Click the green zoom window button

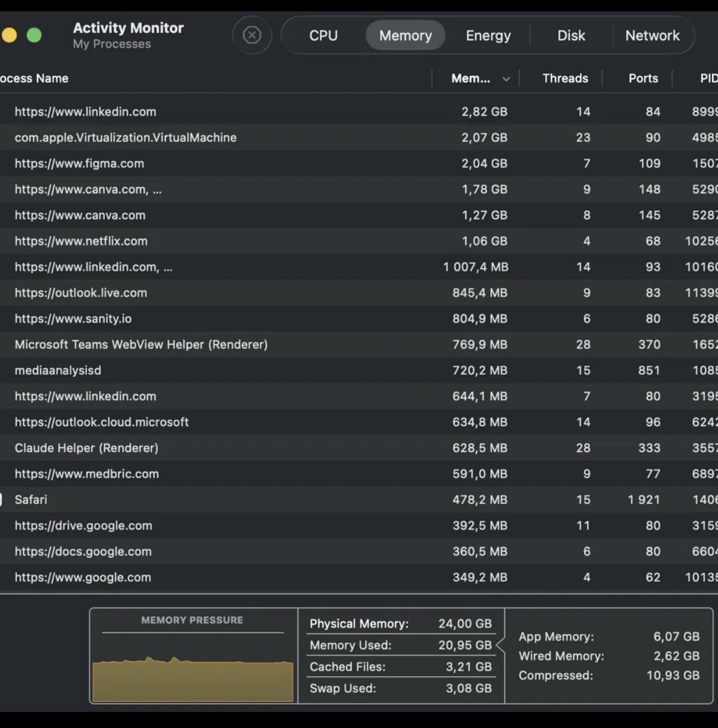coord(34,35)
